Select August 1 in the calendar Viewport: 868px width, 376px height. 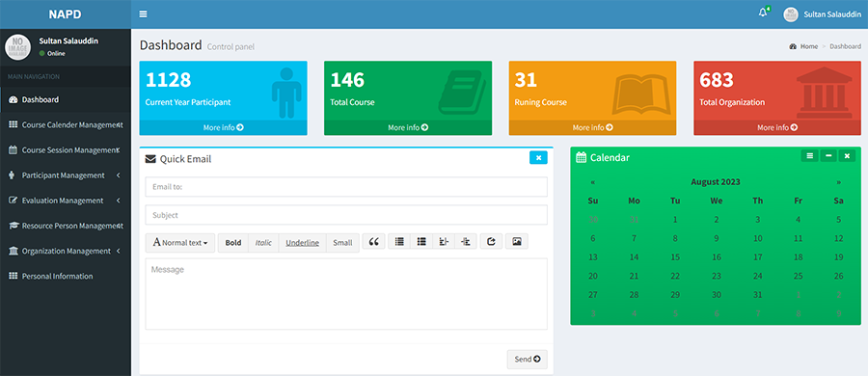[675, 219]
